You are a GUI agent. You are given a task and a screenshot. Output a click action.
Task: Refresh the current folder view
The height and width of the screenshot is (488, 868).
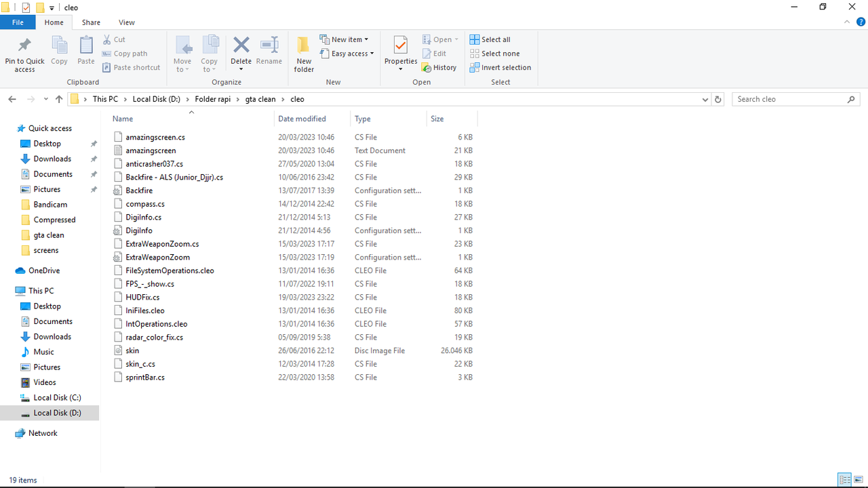[719, 99]
